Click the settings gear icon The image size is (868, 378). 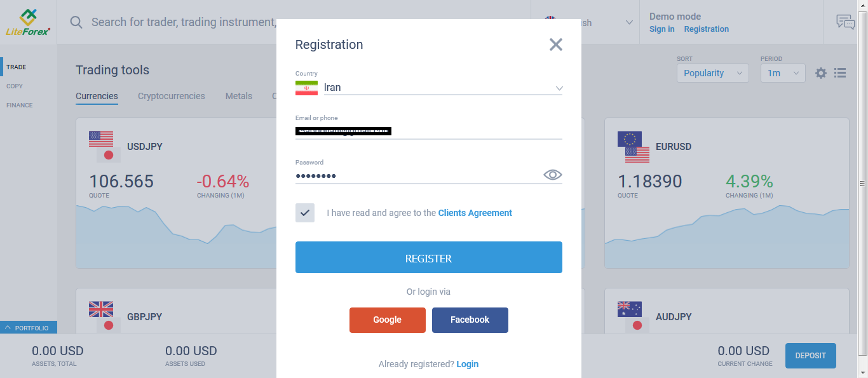[x=820, y=73]
